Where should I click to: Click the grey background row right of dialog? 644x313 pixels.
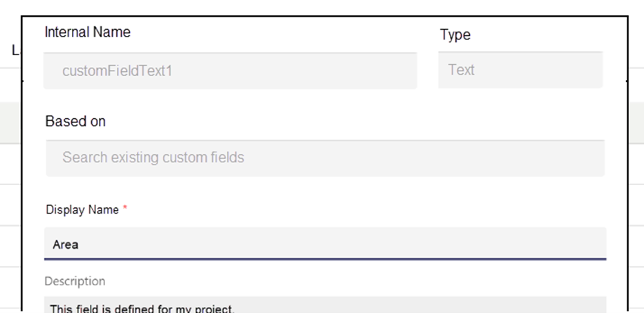coord(636,123)
